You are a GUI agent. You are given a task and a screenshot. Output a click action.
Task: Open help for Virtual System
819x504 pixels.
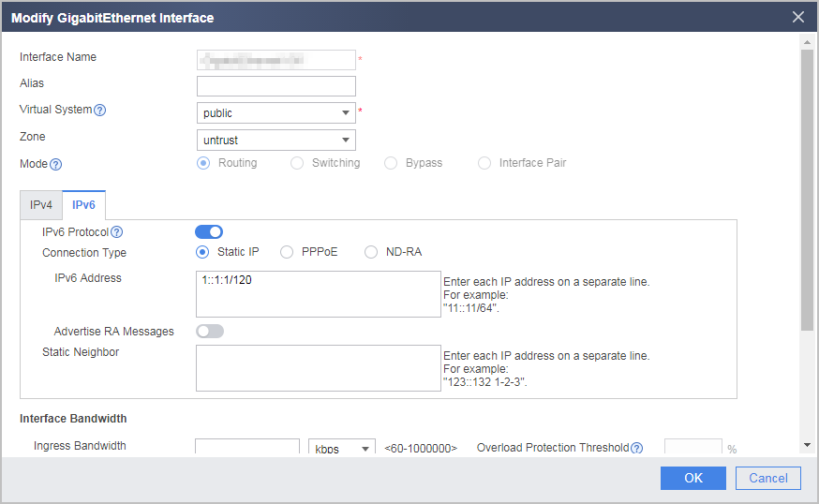tap(99, 111)
